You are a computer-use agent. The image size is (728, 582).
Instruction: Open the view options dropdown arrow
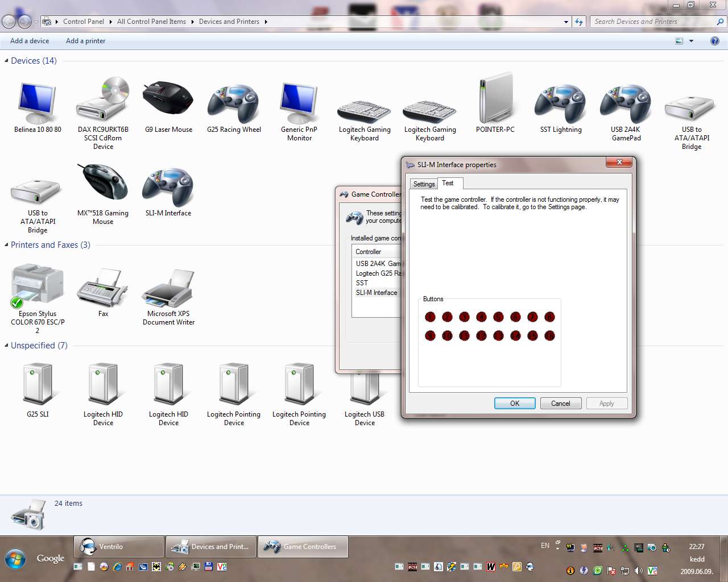point(692,41)
